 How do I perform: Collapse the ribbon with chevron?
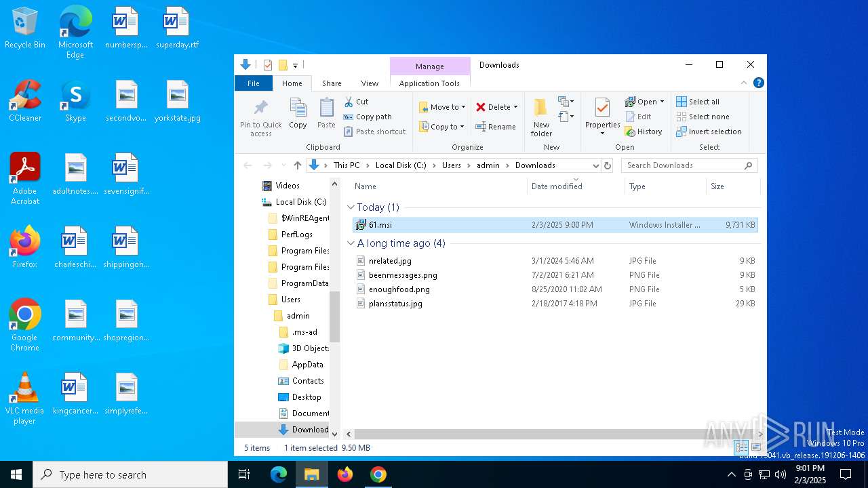click(744, 83)
